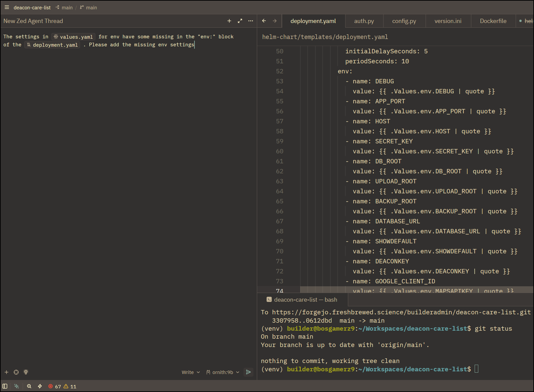This screenshot has width=534, height=392.
Task: Go back with left navigation arrow
Action: pos(264,21)
